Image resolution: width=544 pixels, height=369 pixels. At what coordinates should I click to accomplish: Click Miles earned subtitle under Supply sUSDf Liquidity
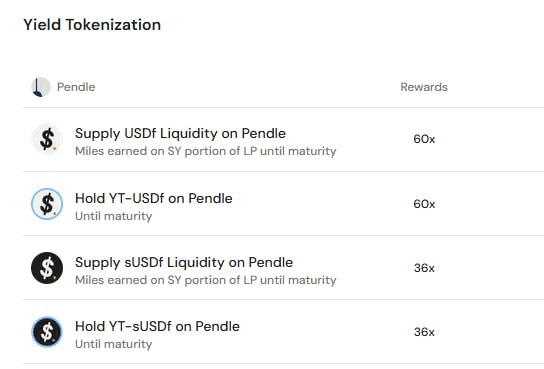pos(205,280)
